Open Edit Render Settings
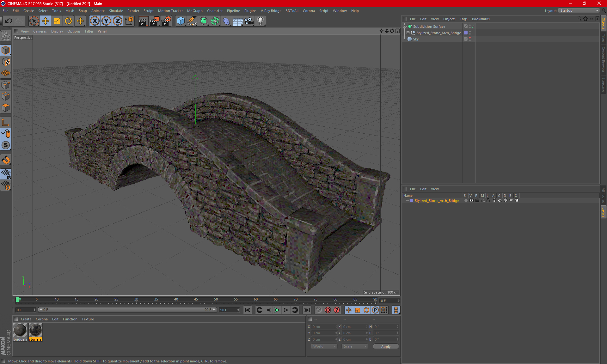Image resolution: width=607 pixels, height=364 pixels. (166, 21)
